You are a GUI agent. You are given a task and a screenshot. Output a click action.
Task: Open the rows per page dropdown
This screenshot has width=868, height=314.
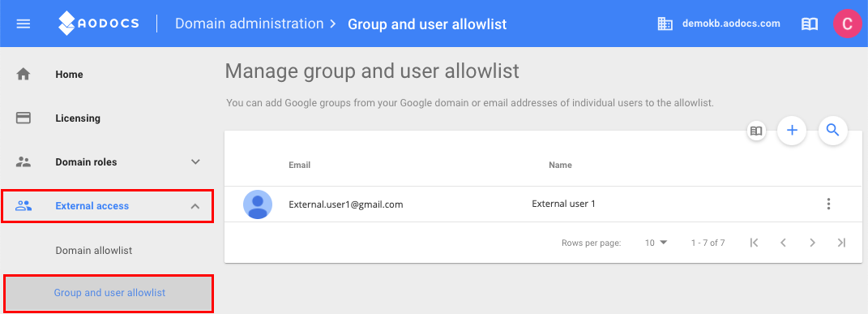tap(656, 243)
